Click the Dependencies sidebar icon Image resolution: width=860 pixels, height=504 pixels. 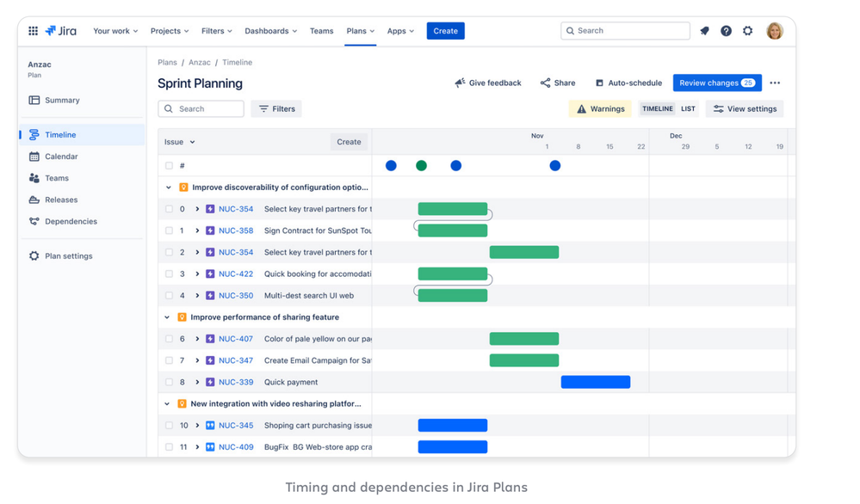[x=34, y=221]
